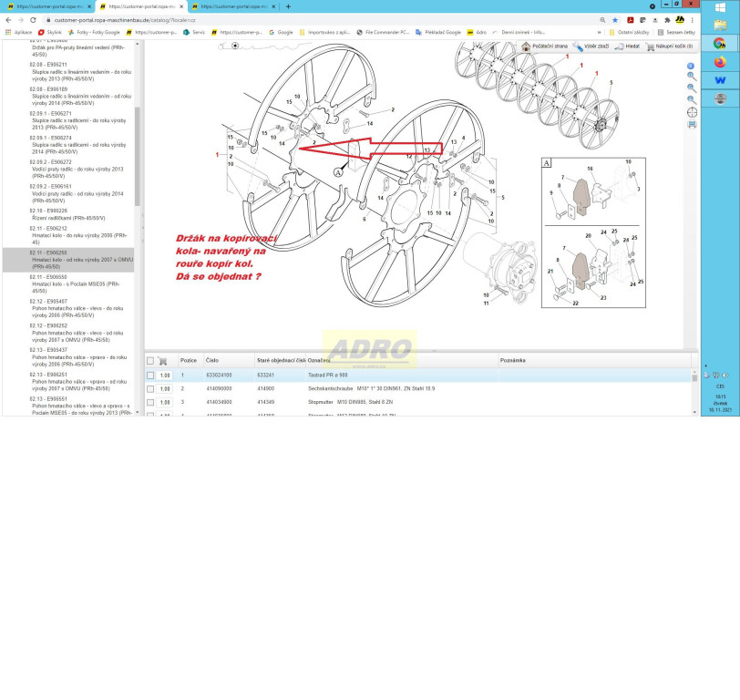Open the Ostatní záložky bookmarks folder
The width and height of the screenshot is (740, 700).
click(629, 33)
